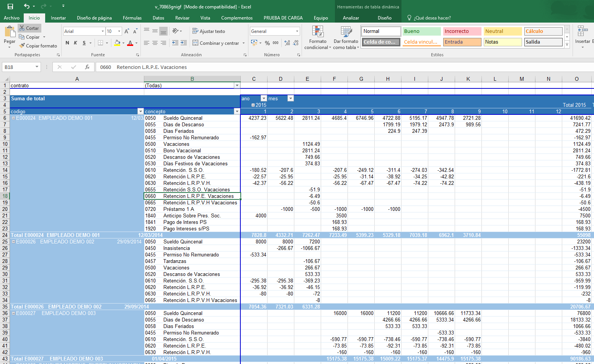Click the increase indent icon

[184, 43]
